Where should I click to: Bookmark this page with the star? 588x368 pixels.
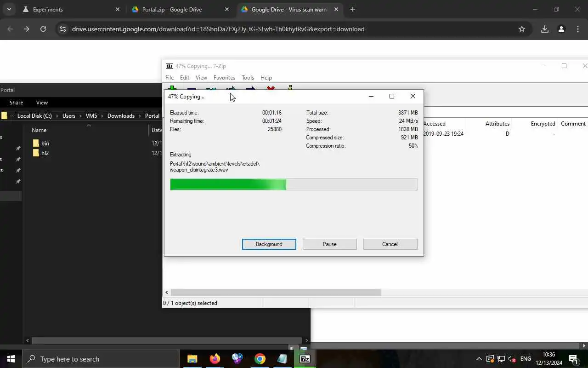[522, 29]
